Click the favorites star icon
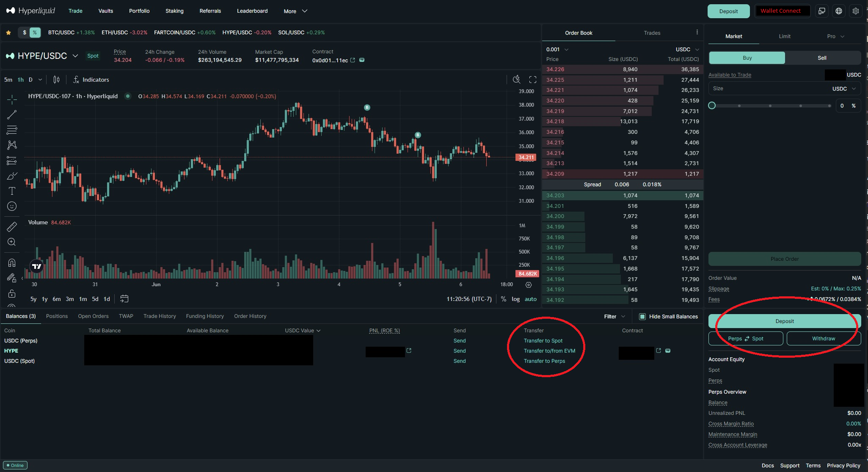 pos(8,33)
